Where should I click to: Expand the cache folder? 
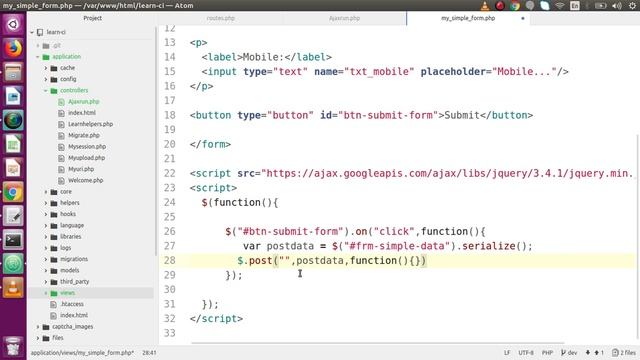46,68
